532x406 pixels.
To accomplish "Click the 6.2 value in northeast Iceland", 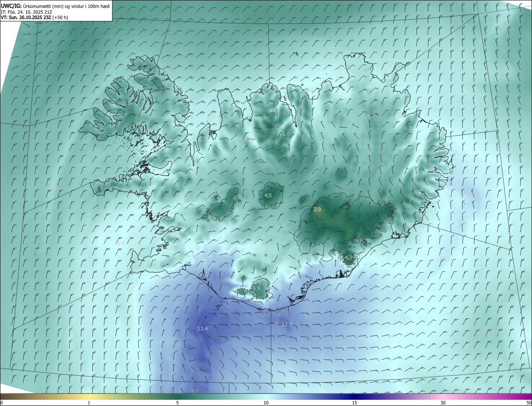I will 408,128.
